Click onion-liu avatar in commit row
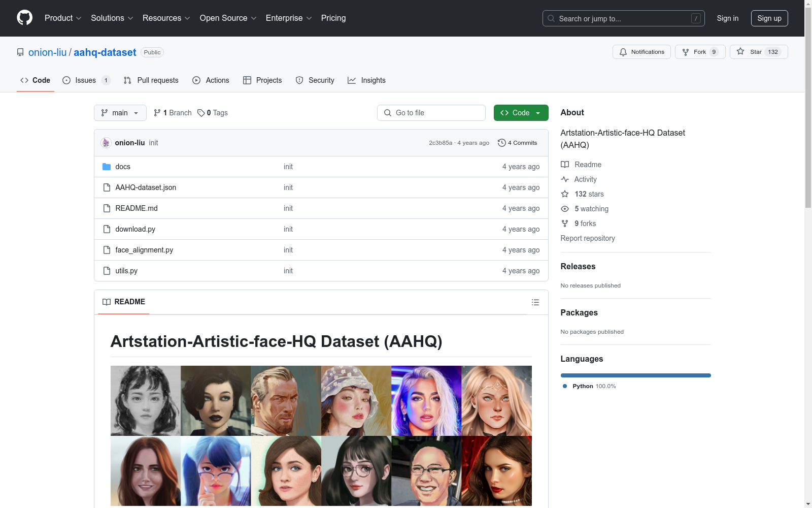812x508 pixels. pyautogui.click(x=106, y=143)
